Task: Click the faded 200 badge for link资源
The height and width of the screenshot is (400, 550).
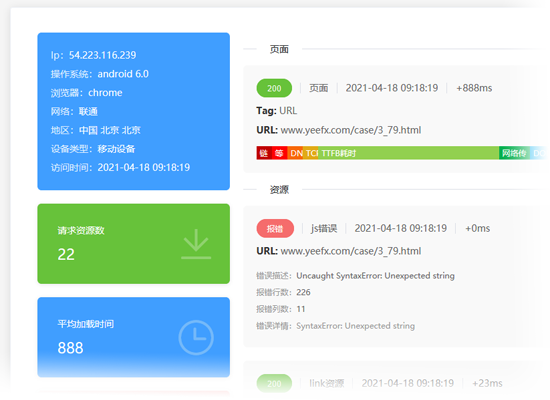Action: 274,384
